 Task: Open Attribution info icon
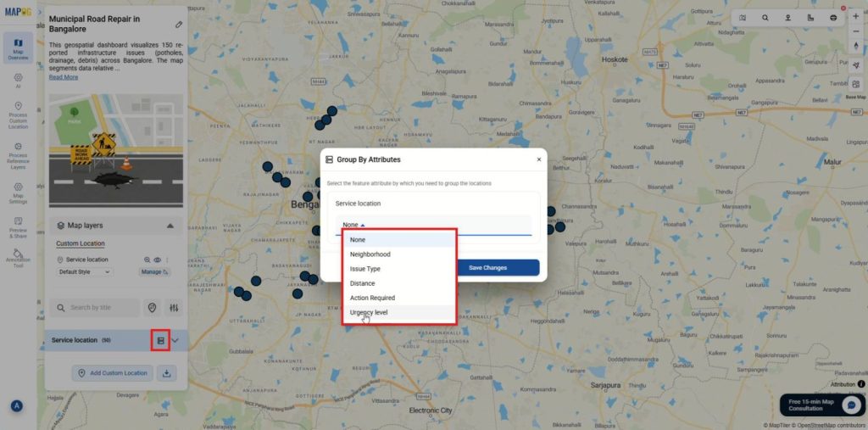(861, 384)
